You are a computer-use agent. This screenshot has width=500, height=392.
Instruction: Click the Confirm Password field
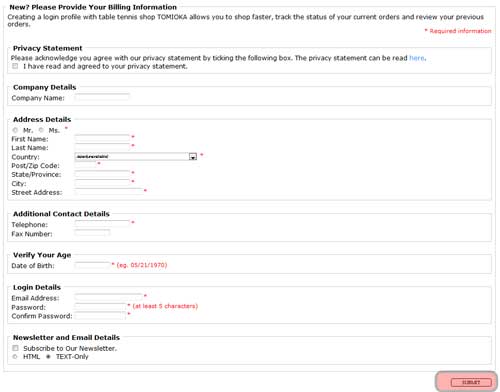click(x=100, y=316)
